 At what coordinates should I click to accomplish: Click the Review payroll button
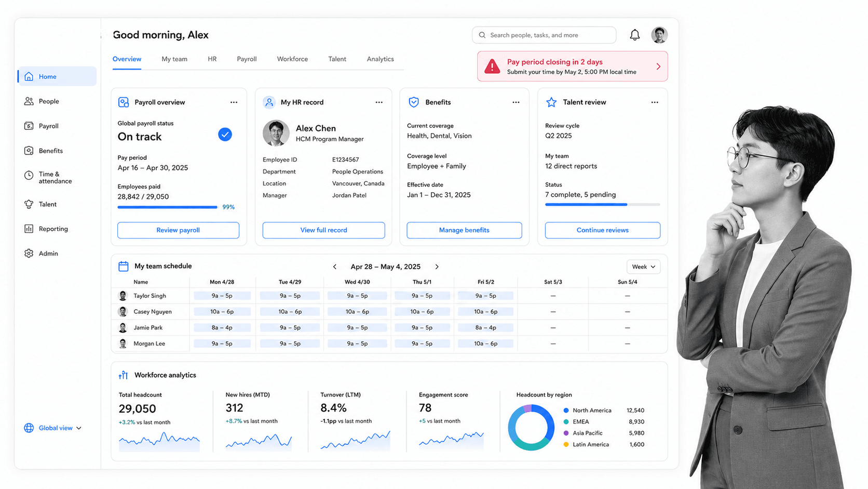178,230
